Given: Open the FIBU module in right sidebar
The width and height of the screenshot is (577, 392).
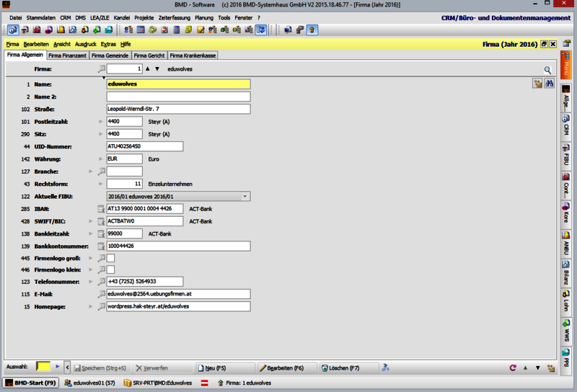Looking at the screenshot, I should 566,155.
